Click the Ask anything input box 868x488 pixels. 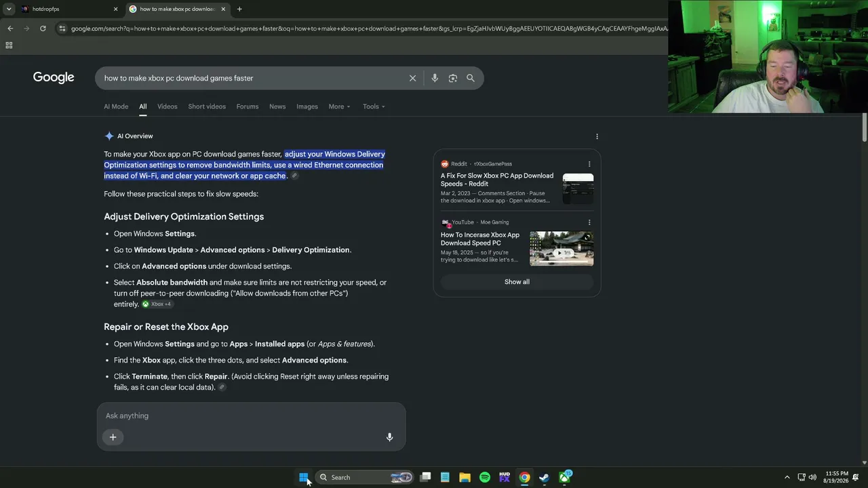coord(251,415)
